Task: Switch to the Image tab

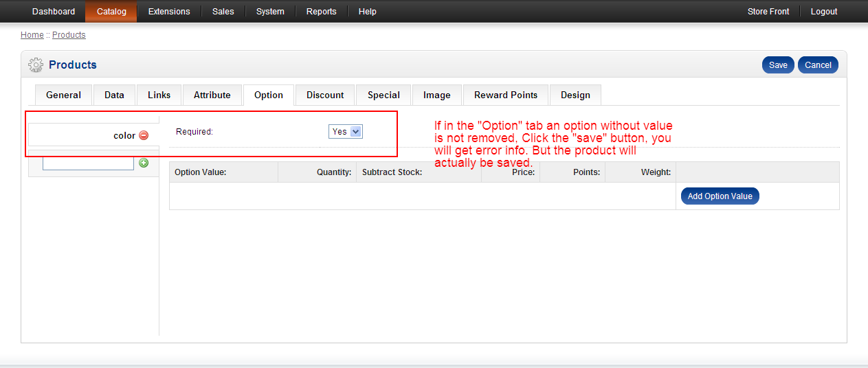Action: point(437,95)
